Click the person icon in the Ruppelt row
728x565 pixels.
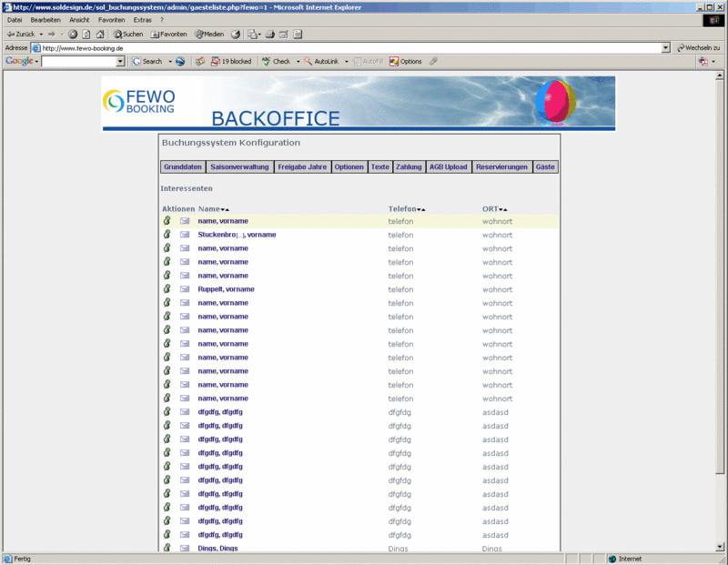(167, 289)
